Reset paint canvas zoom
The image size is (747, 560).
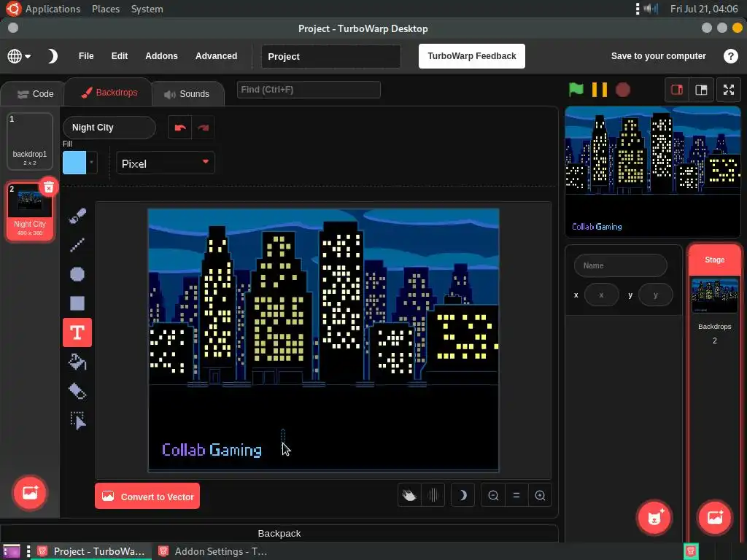(x=516, y=496)
